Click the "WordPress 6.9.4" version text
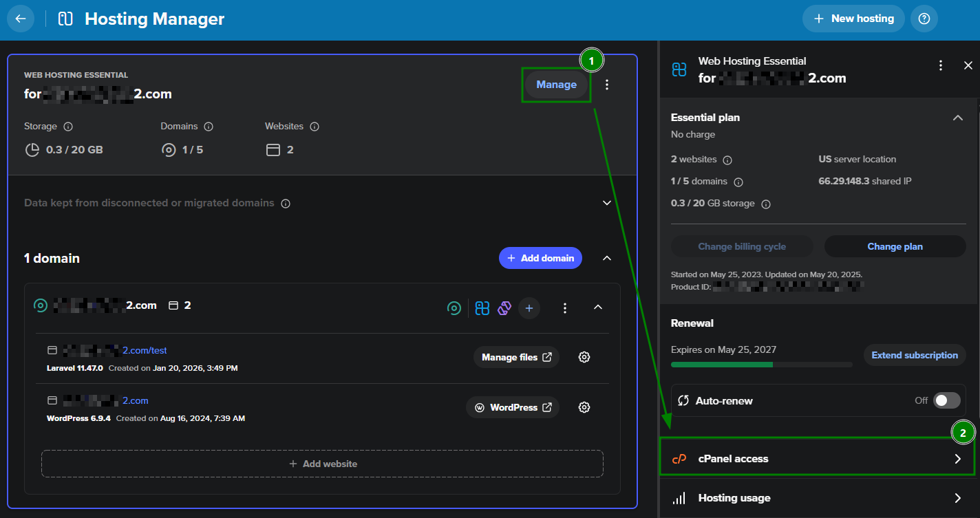The width and height of the screenshot is (980, 518). click(78, 418)
